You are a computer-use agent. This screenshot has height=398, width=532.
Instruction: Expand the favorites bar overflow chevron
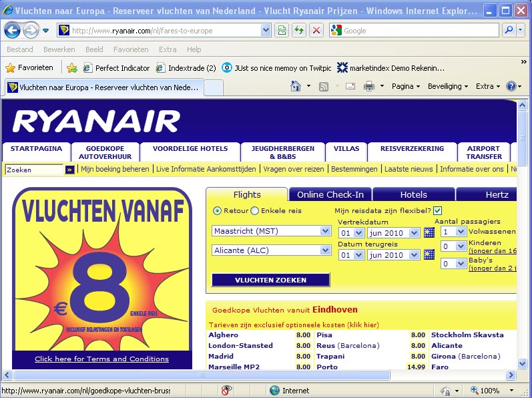click(523, 62)
